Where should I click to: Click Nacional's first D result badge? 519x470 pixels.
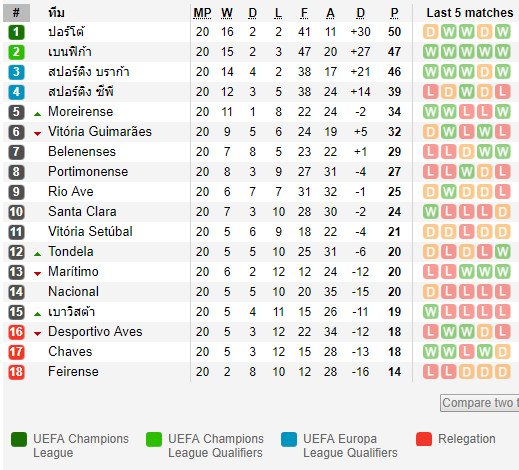[431, 292]
